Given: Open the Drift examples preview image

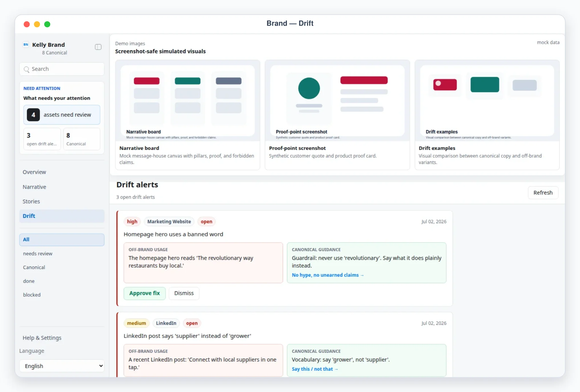Looking at the screenshot, I should (x=487, y=100).
